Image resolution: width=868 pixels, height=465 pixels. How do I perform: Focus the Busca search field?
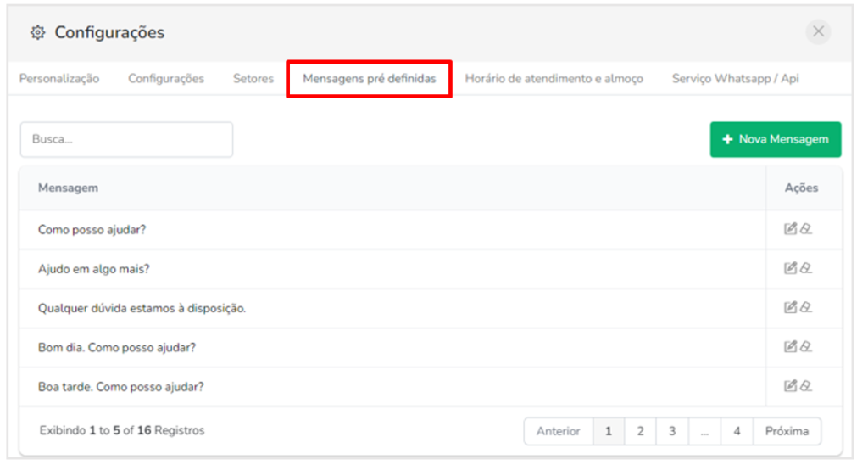tap(127, 139)
